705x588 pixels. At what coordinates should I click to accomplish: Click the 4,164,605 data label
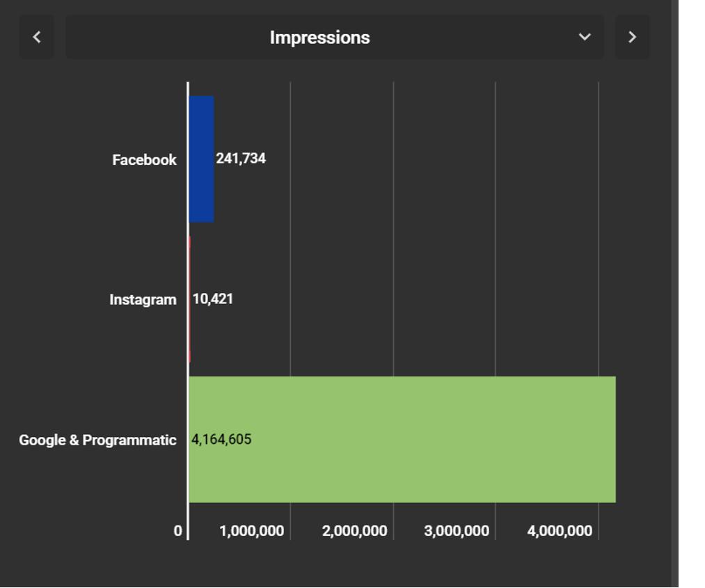[221, 440]
